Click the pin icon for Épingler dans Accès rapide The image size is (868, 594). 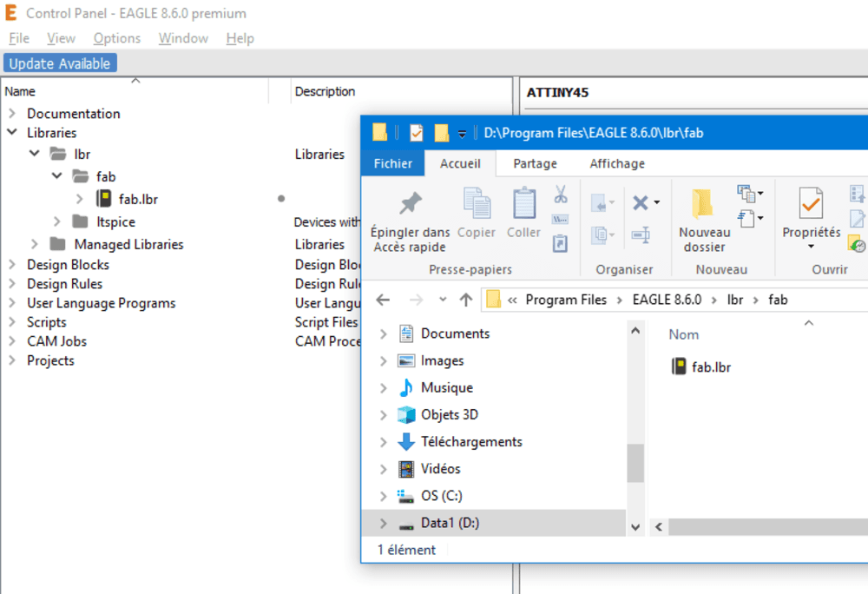coord(411,203)
